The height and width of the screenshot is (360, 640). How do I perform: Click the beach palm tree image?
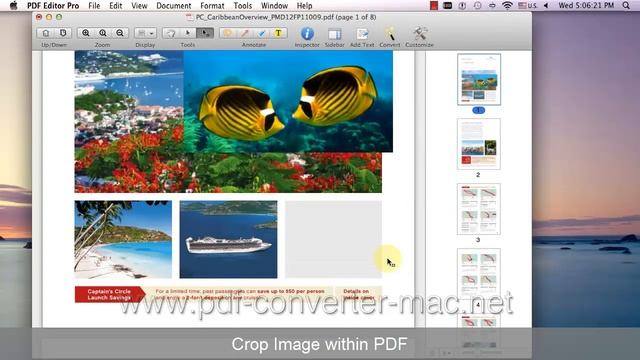coord(123,239)
